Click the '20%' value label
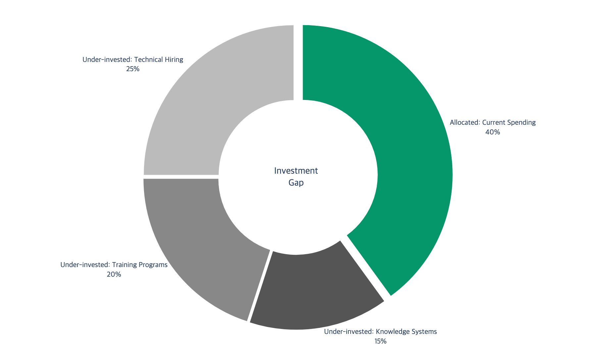The width and height of the screenshot is (596, 364). pyautogui.click(x=114, y=274)
